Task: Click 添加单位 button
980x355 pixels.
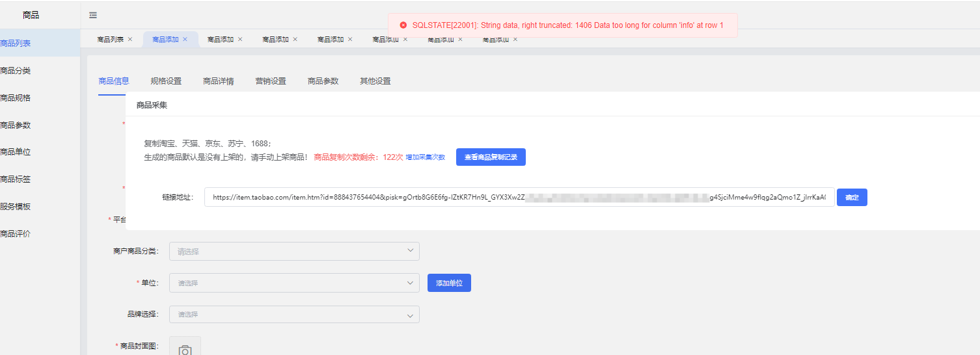Action: point(449,283)
